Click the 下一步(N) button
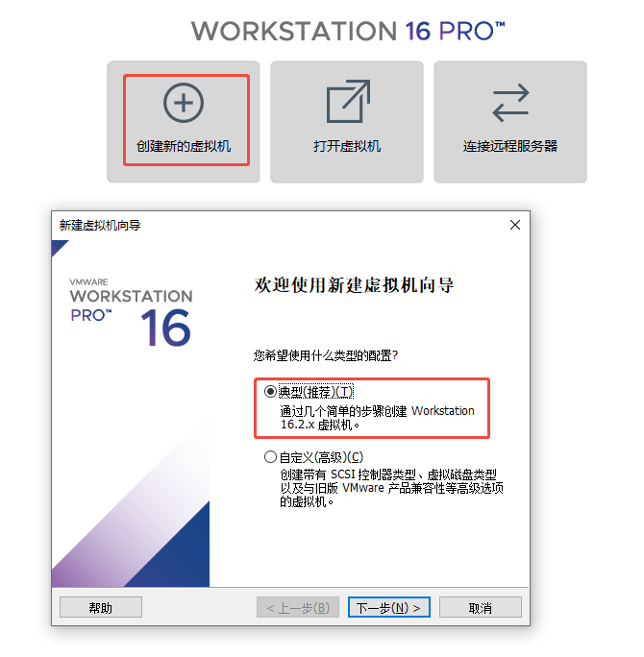Viewport: 644px width, 657px height. 388,607
